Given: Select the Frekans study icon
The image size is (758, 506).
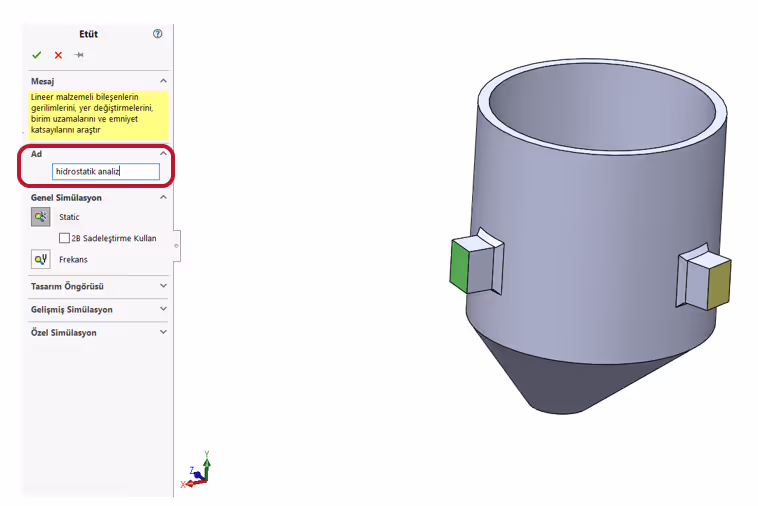Looking at the screenshot, I should tap(41, 259).
